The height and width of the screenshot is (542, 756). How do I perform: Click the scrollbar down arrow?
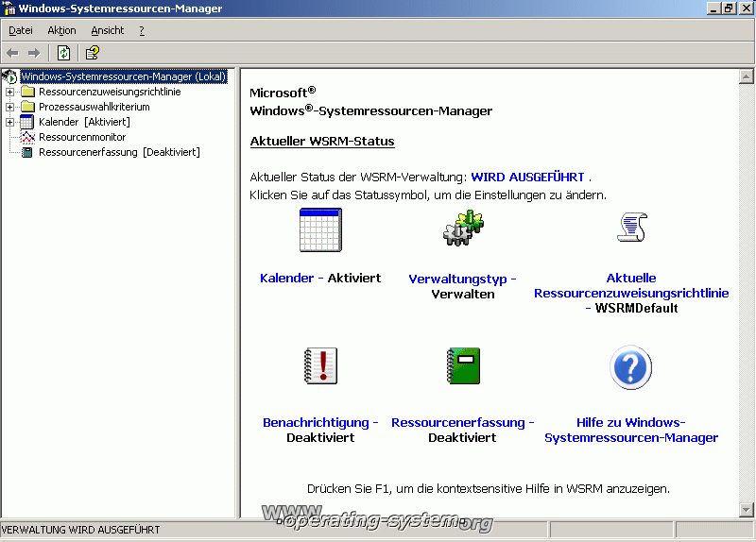click(x=746, y=510)
